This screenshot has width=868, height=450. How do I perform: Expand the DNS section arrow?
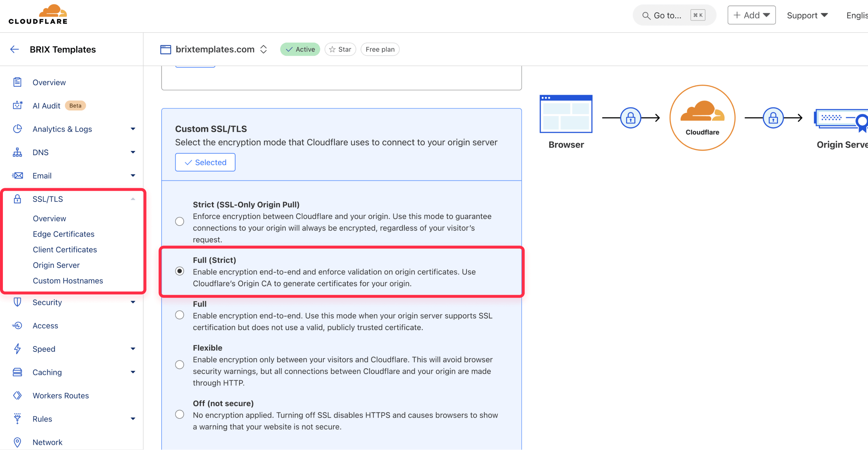point(133,152)
